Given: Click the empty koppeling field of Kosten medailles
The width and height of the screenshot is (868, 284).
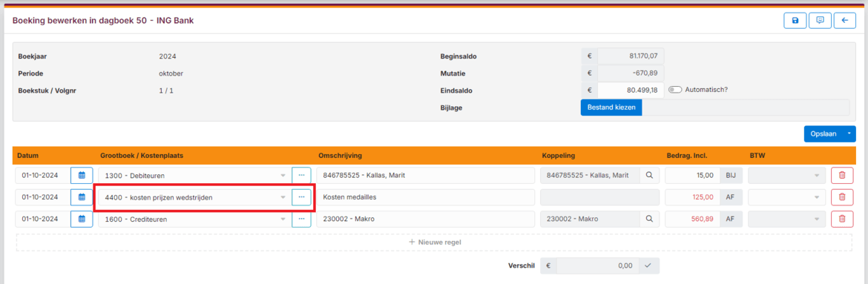Looking at the screenshot, I should [599, 197].
